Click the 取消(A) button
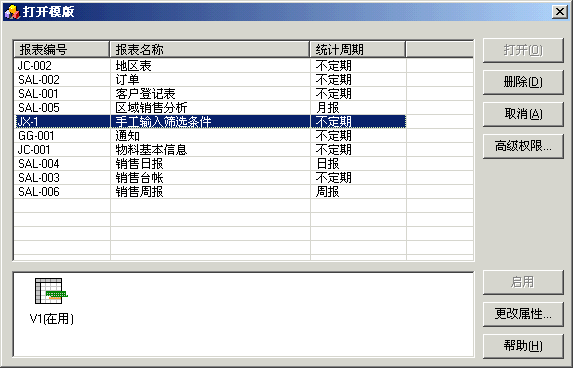This screenshot has height=368, width=573. (523, 114)
